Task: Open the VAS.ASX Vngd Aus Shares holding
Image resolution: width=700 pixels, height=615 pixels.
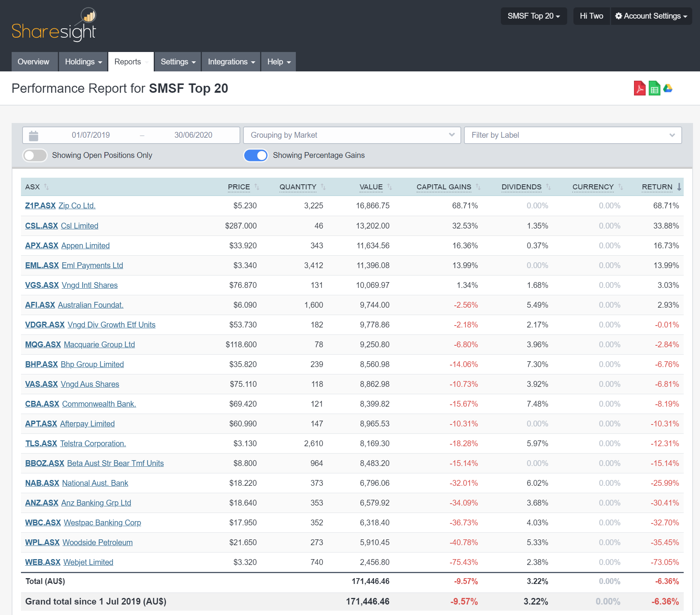Action: [x=72, y=385]
